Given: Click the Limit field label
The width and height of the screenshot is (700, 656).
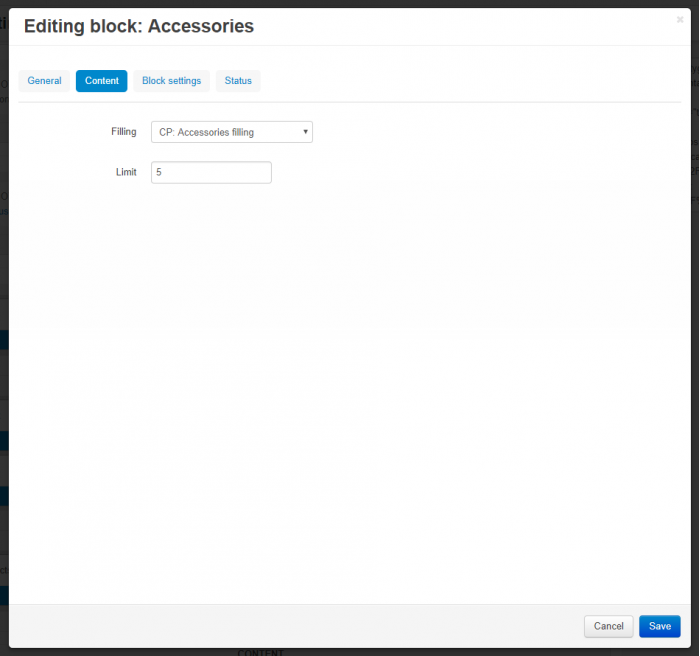Looking at the screenshot, I should (126, 172).
